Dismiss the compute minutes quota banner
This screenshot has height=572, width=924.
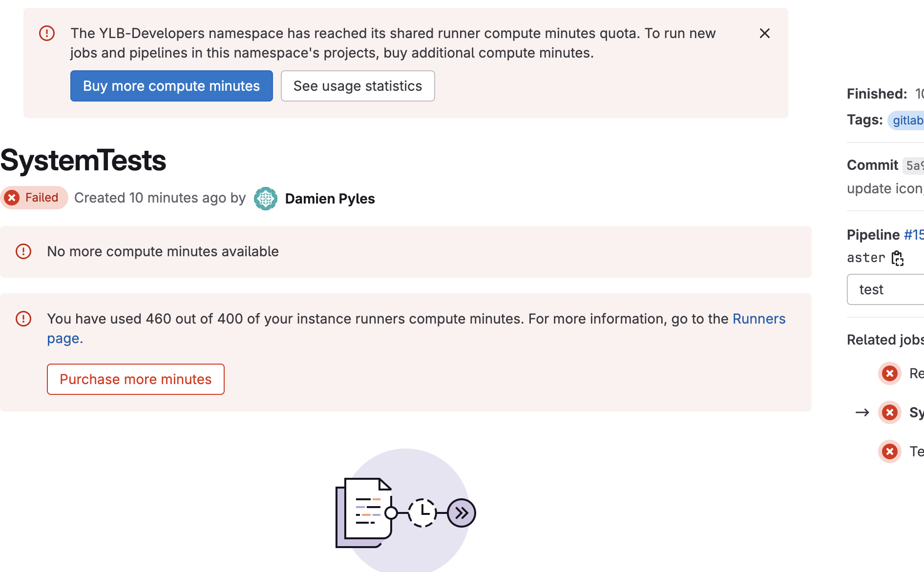point(765,33)
